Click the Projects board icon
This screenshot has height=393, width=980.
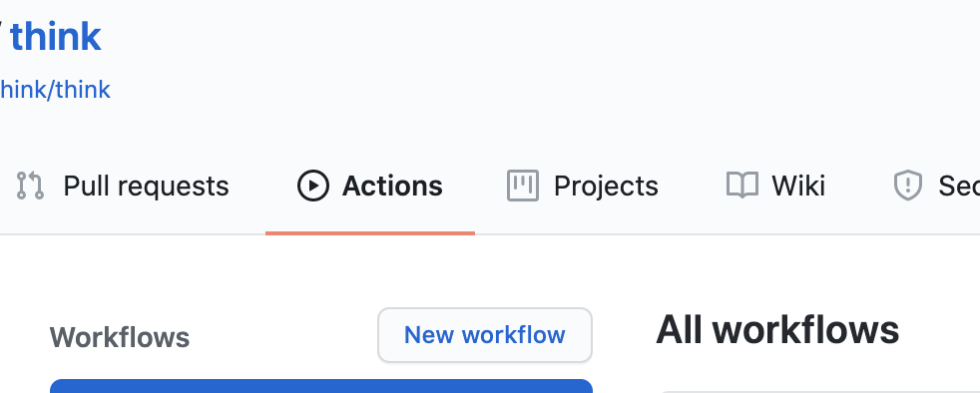[523, 186]
